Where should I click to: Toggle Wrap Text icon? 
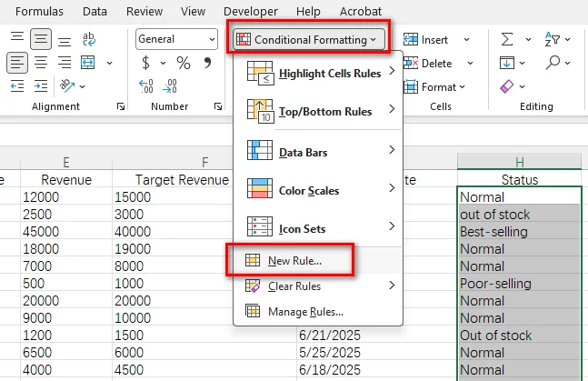89,39
